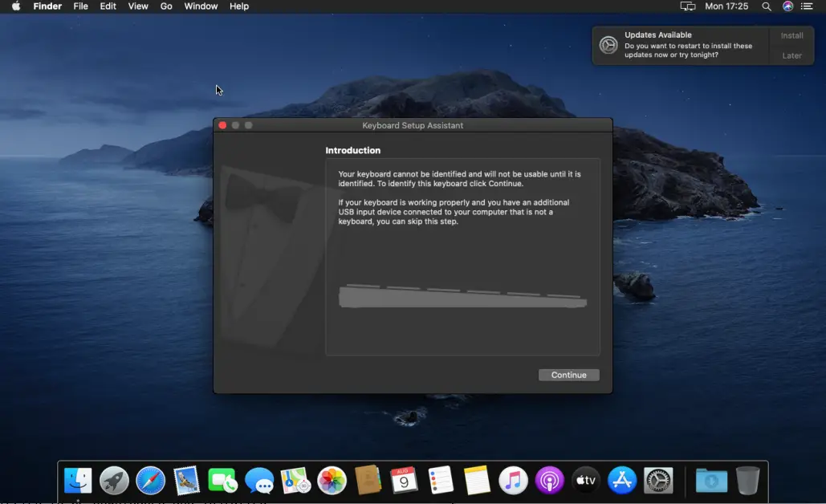
Task: Open Apple TV icon in Dock
Action: click(x=586, y=480)
